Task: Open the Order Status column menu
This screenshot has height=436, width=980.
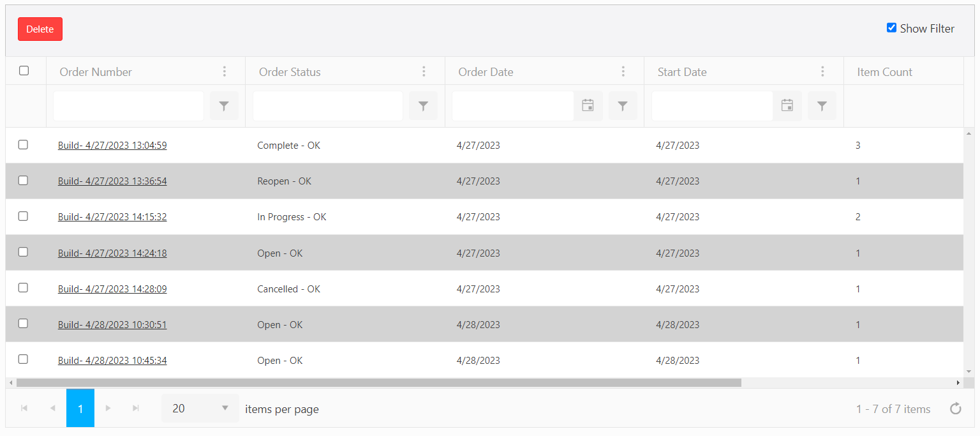Action: 424,71
